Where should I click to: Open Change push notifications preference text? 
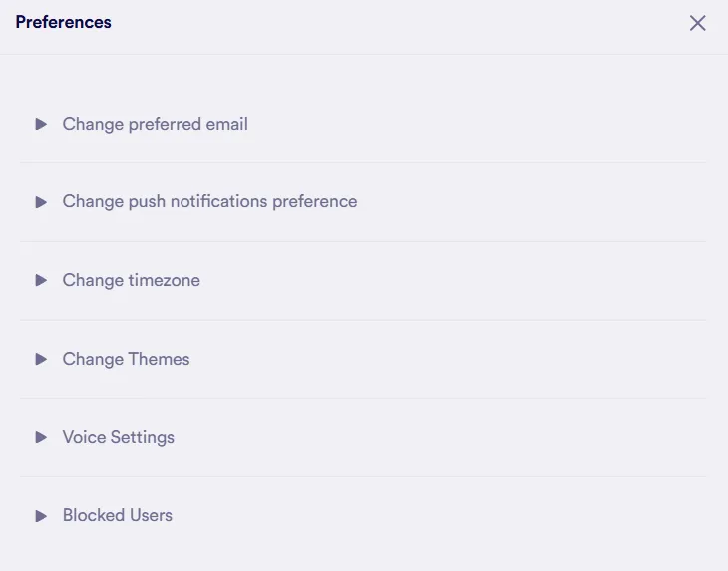tap(209, 202)
